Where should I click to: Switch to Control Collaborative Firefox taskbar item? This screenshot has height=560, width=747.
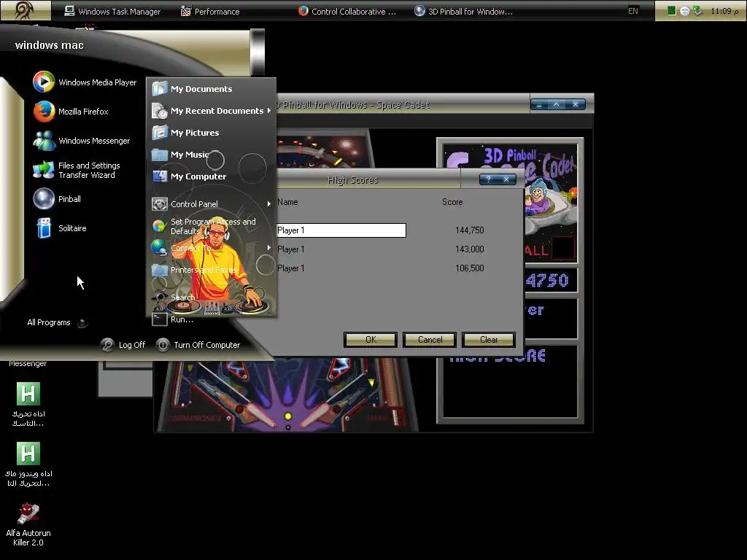click(347, 11)
